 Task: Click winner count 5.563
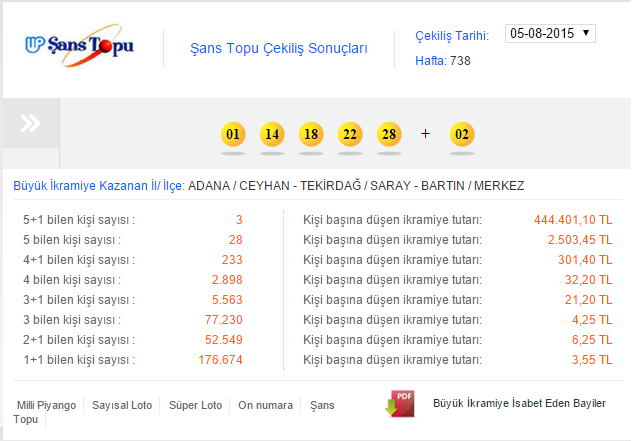click(227, 300)
